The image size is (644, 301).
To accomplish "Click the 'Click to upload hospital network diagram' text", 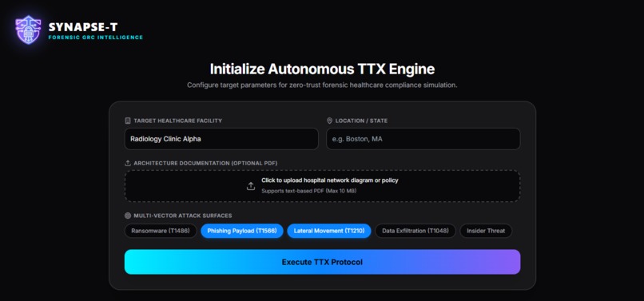I will tap(330, 180).
